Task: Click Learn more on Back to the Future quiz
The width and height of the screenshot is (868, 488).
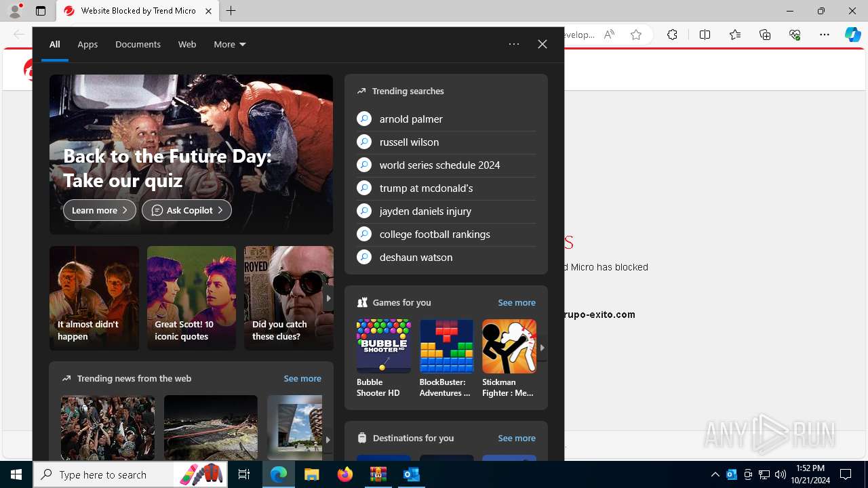Action: [100, 210]
